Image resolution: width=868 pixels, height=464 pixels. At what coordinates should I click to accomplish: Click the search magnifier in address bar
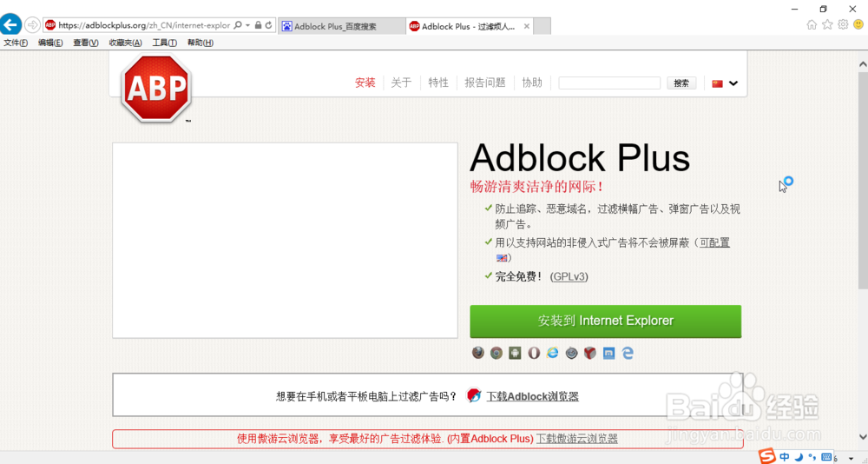(x=238, y=25)
